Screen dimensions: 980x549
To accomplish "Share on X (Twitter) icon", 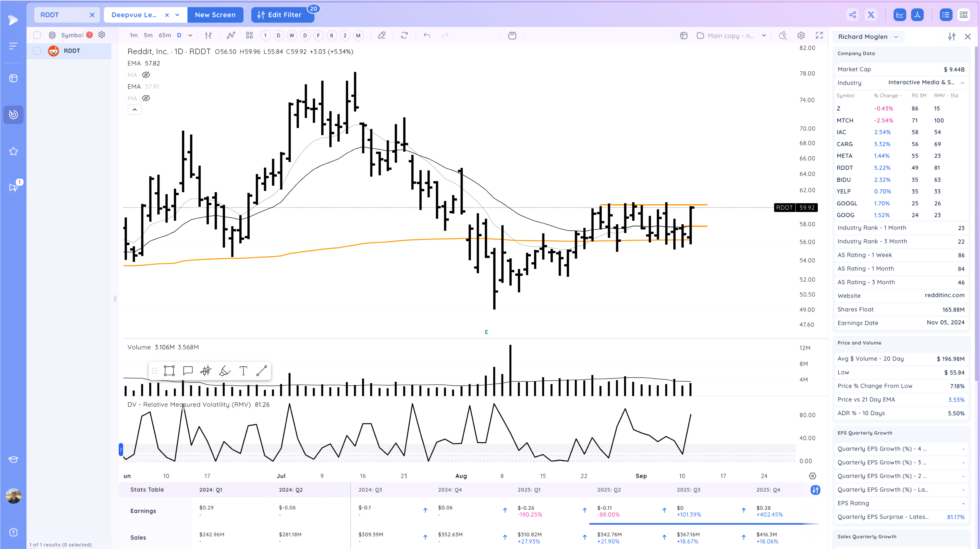I will [x=871, y=15].
